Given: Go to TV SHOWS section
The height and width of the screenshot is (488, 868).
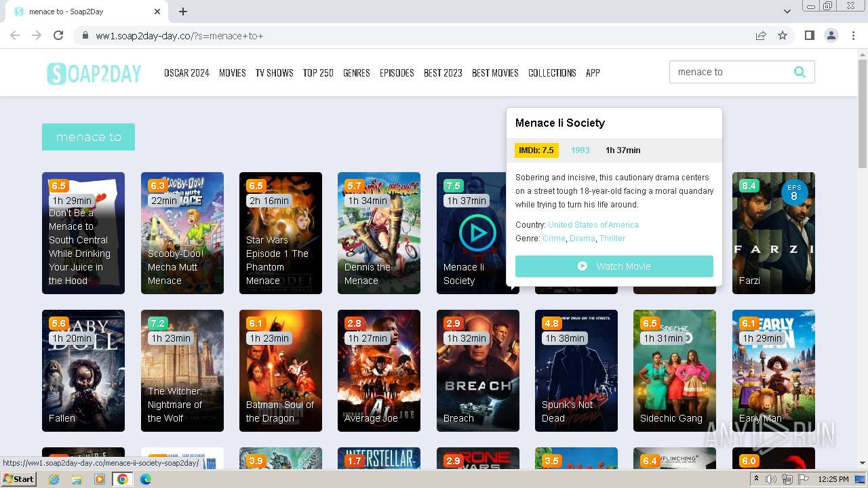Looking at the screenshot, I should (x=274, y=73).
